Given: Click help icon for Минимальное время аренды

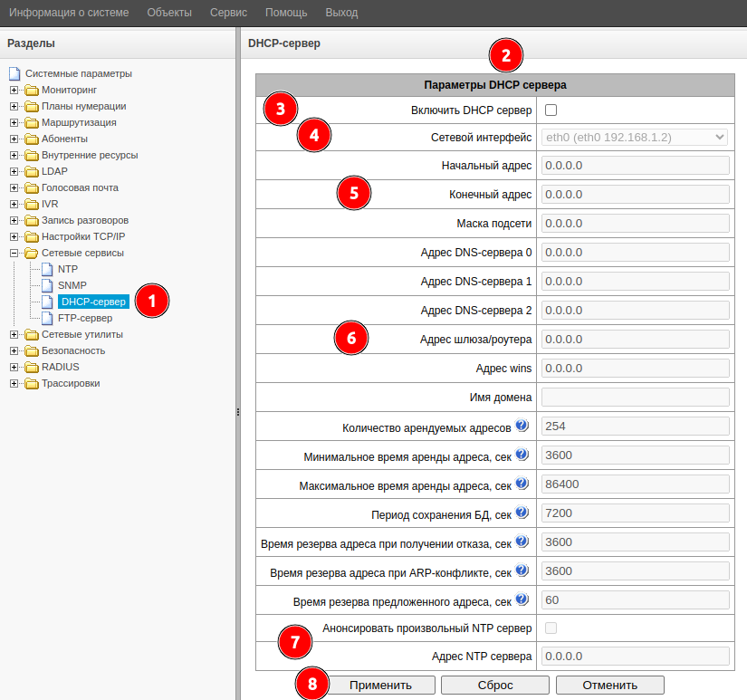Looking at the screenshot, I should click(522, 455).
